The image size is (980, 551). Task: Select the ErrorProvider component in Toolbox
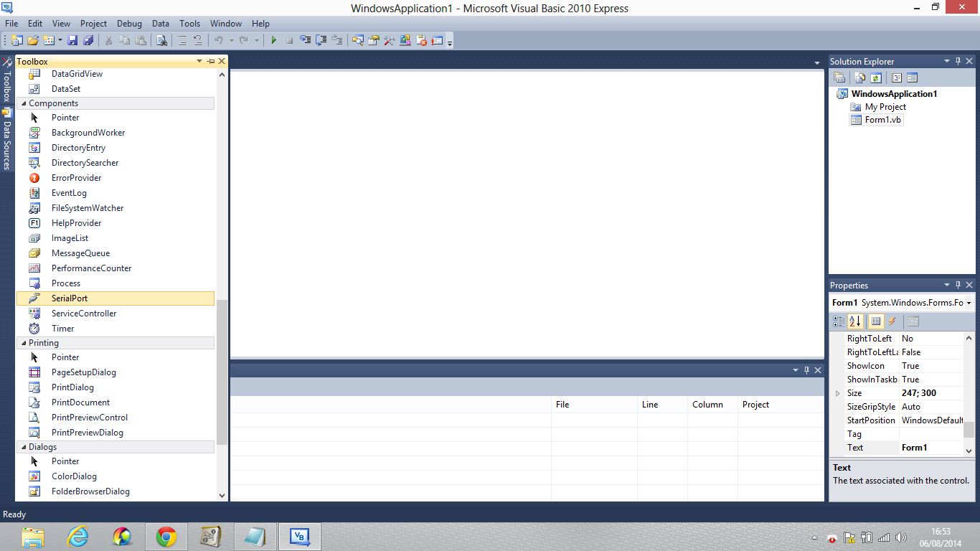[115, 178]
